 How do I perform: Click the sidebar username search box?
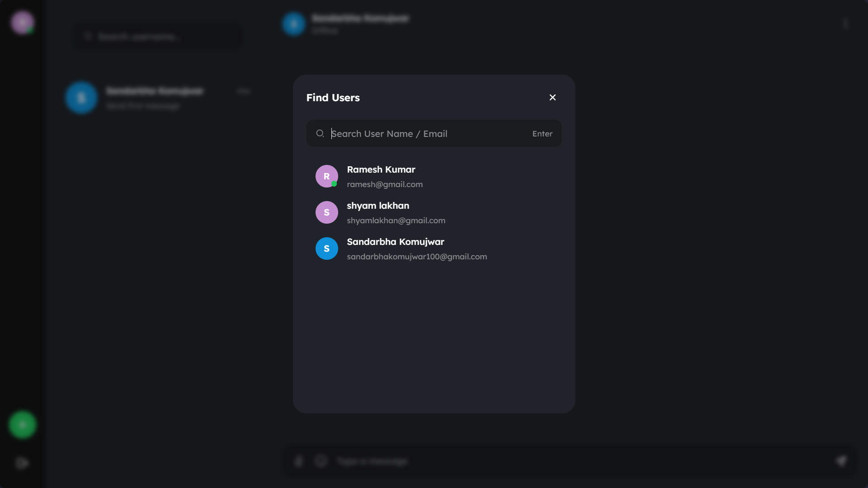point(157,37)
